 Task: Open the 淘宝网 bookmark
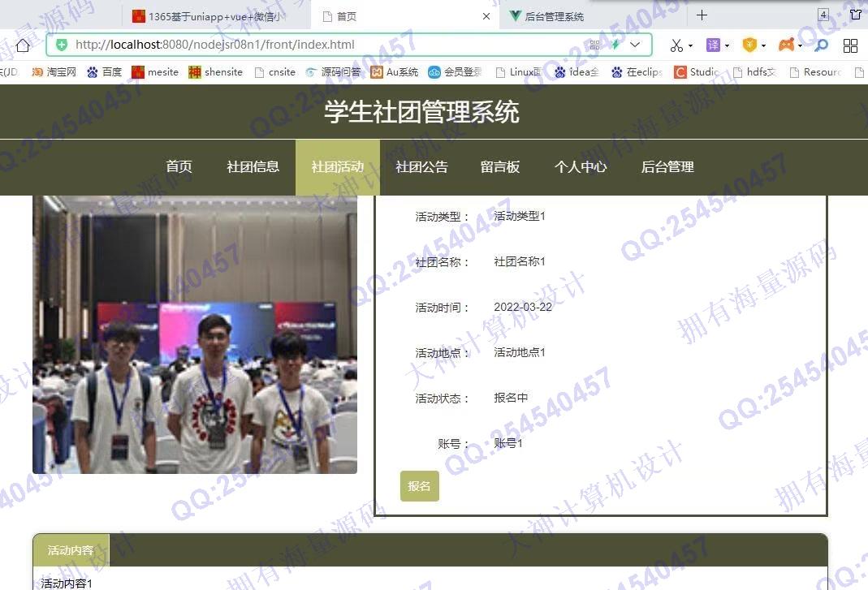pos(54,72)
